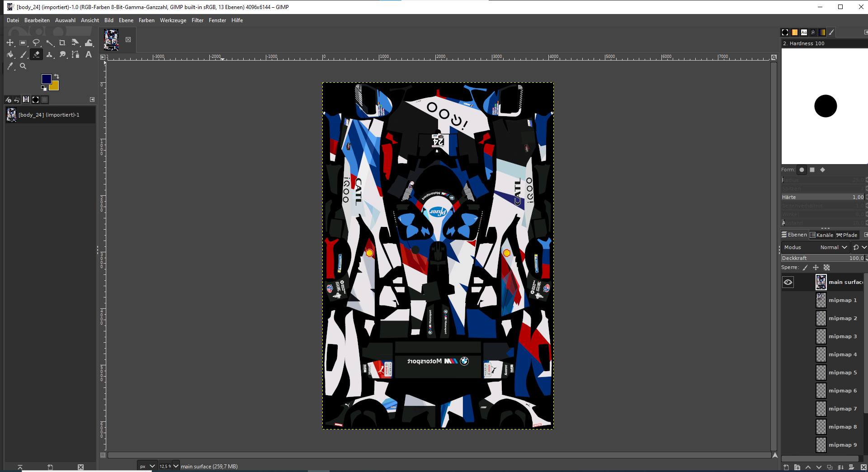The width and height of the screenshot is (868, 472).
Task: Choose the Color Picker eyedropper tool
Action: [10, 66]
